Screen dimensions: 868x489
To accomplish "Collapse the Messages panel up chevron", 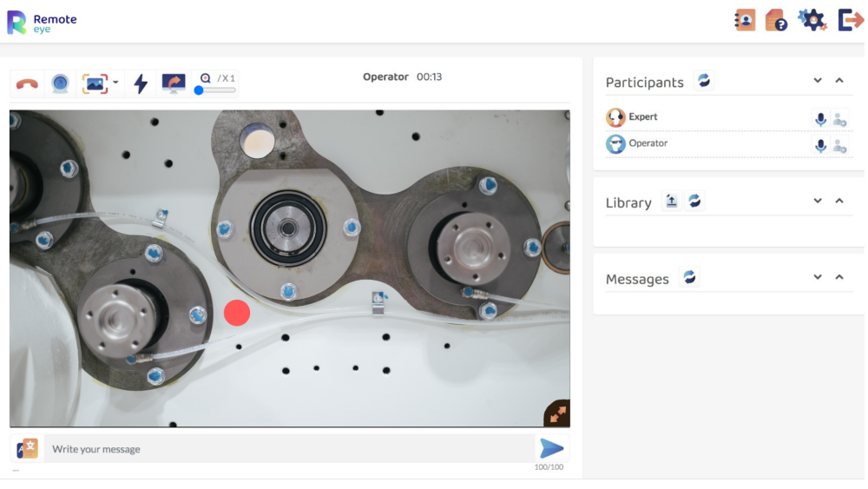I will [x=839, y=277].
